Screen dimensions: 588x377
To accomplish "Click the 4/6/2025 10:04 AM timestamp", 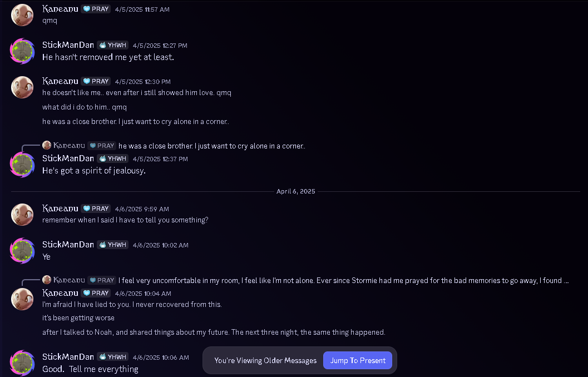I will click(x=143, y=294).
